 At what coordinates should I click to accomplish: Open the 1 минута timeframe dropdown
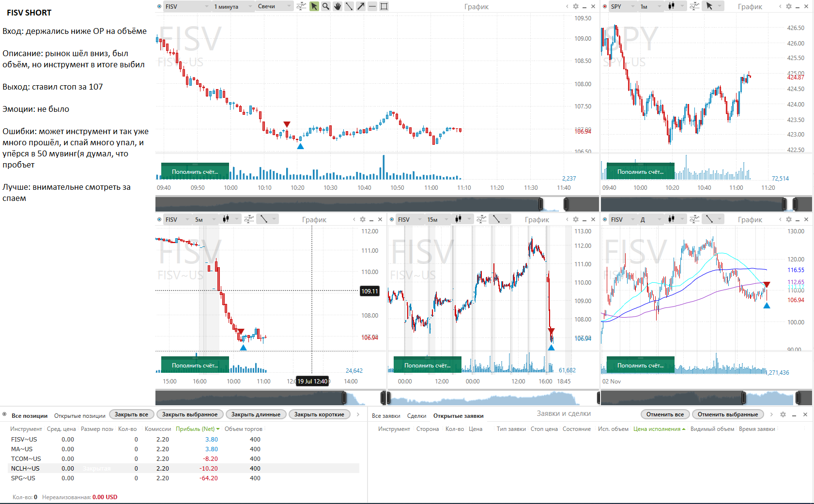coord(233,6)
